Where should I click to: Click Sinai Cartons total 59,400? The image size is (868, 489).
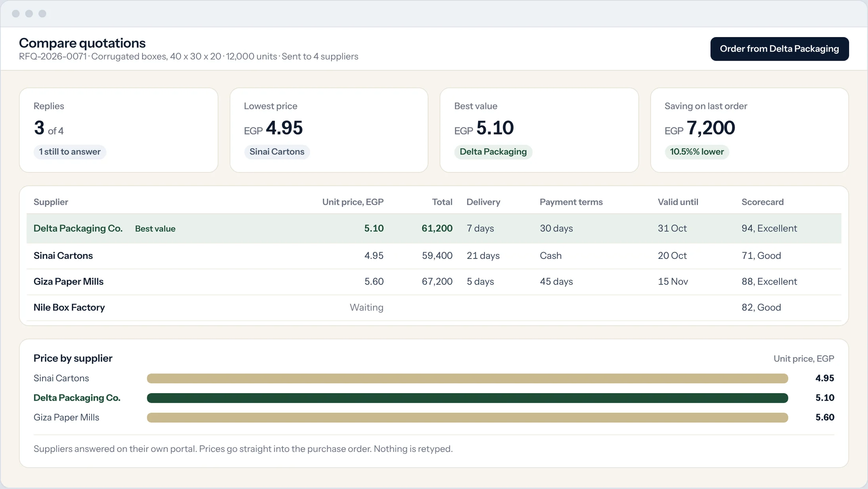(x=437, y=256)
